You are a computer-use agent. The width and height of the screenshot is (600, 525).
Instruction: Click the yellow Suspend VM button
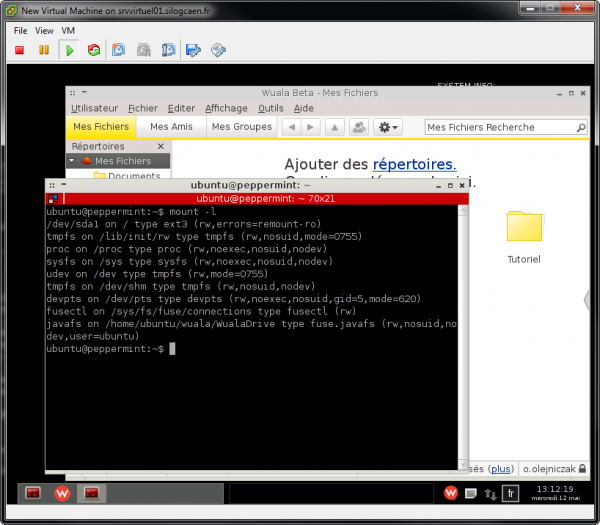coord(44,50)
